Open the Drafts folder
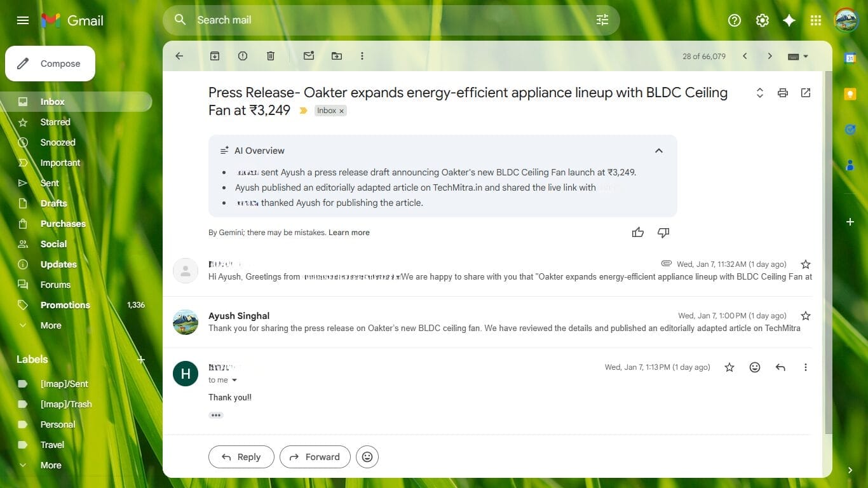 click(53, 203)
